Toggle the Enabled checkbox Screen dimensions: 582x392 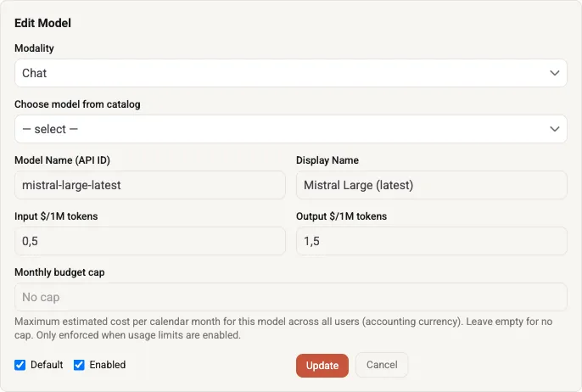[79, 365]
